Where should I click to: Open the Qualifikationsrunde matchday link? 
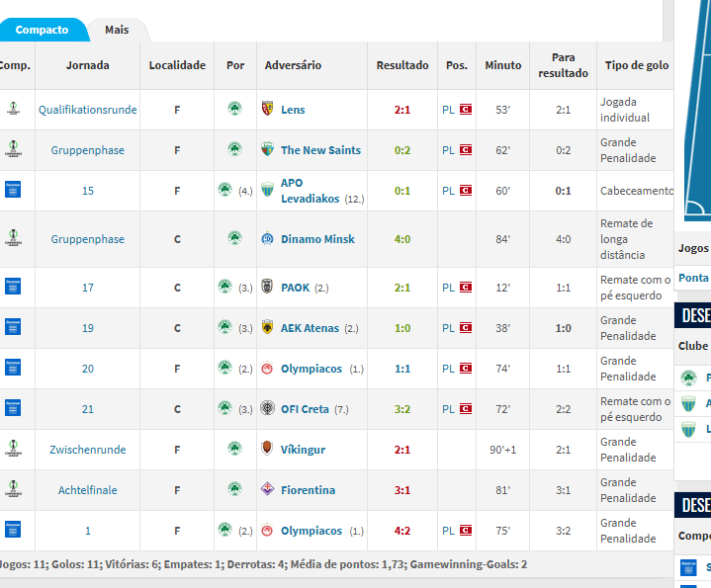click(x=88, y=110)
